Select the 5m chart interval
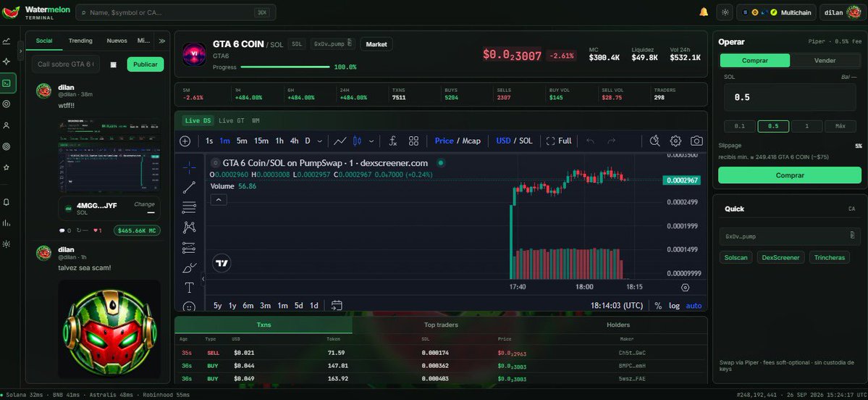Image resolution: width=868 pixels, height=400 pixels. pos(242,141)
